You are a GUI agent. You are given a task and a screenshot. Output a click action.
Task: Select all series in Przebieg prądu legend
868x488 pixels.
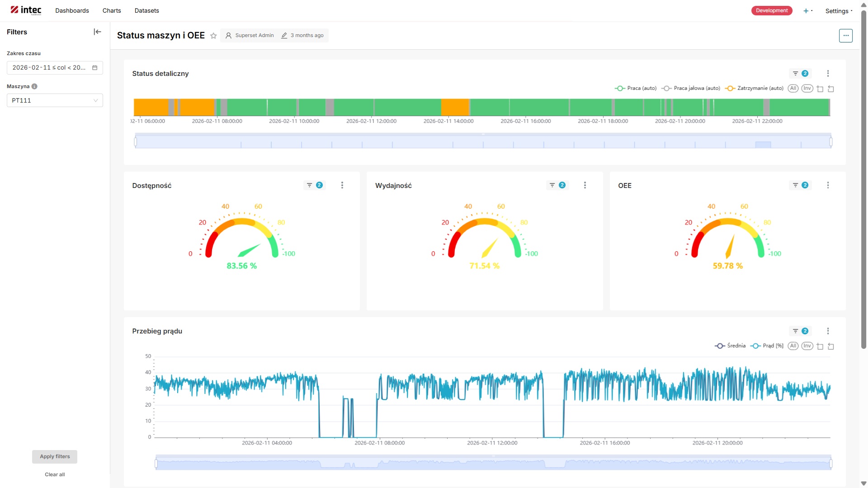coord(793,346)
